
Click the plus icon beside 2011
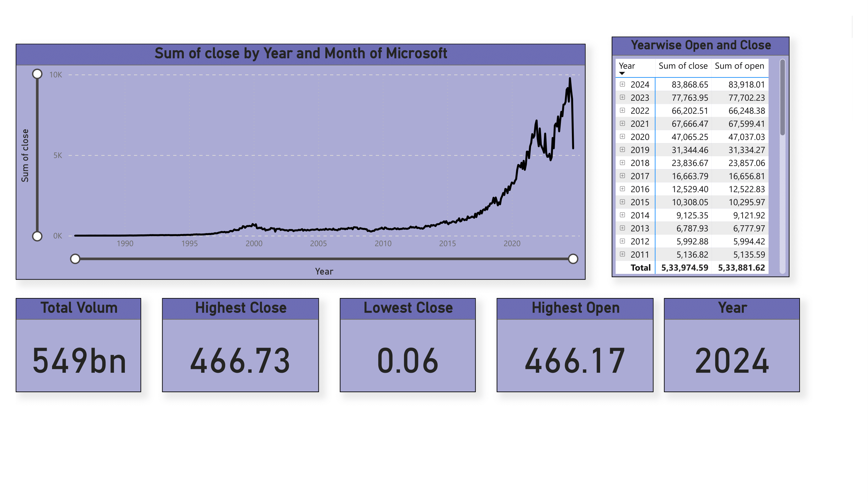tap(622, 254)
